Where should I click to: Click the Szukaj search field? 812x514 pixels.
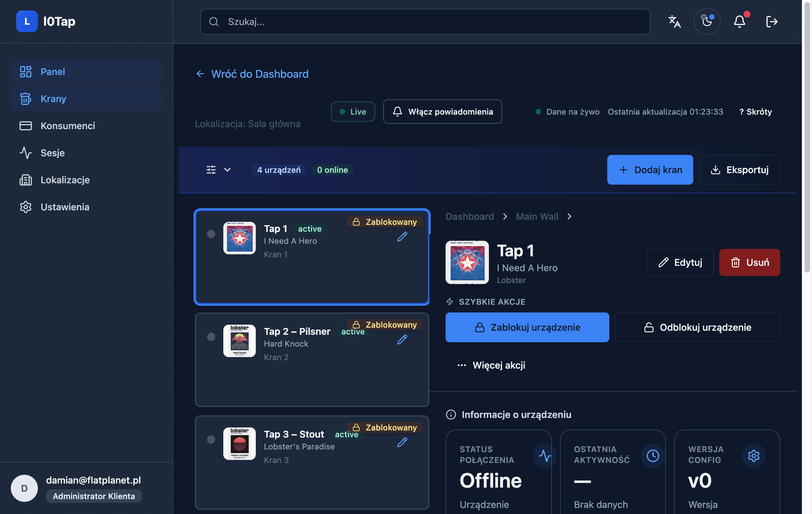click(x=425, y=22)
